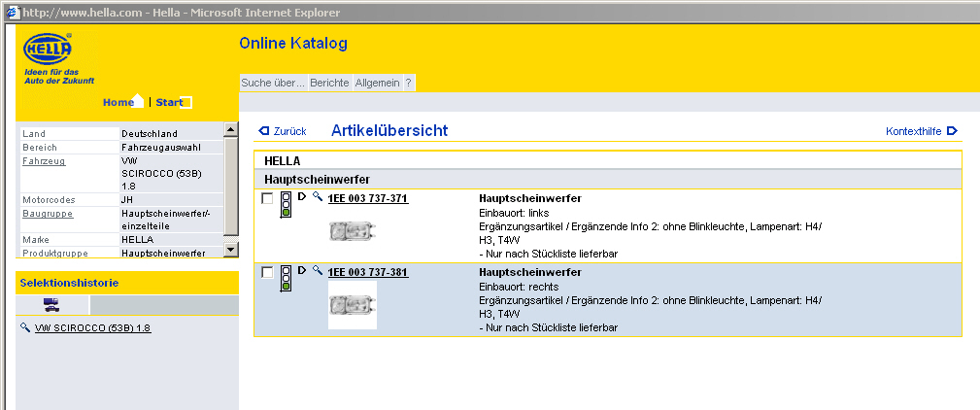
Task: Tick the checkbox for article 1EE 003 737-381
Action: click(x=267, y=273)
